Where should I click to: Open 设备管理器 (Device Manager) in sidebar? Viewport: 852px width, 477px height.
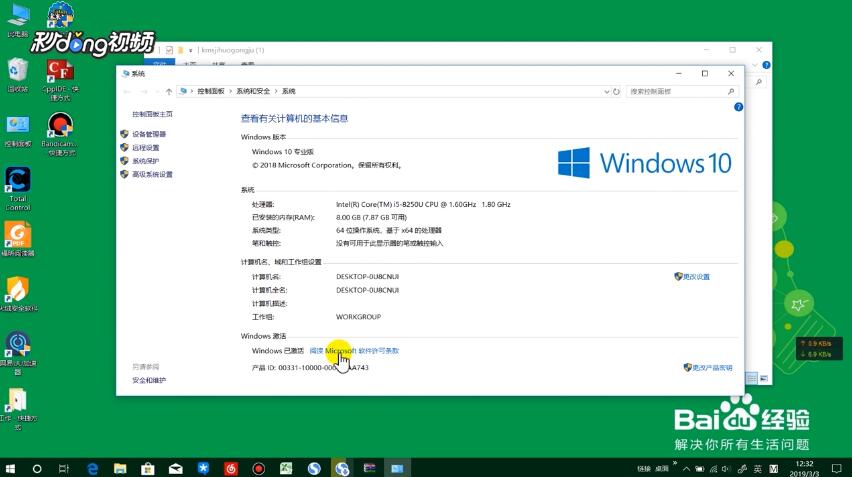pos(149,134)
